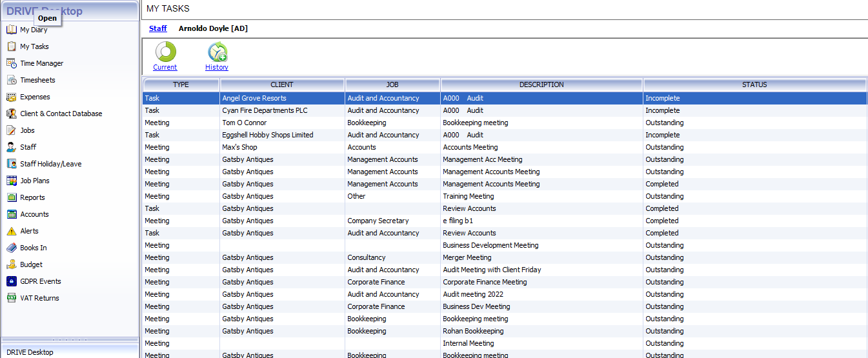Click the Business Development Meeting row
Screen dimensions: 868x358
point(505,245)
